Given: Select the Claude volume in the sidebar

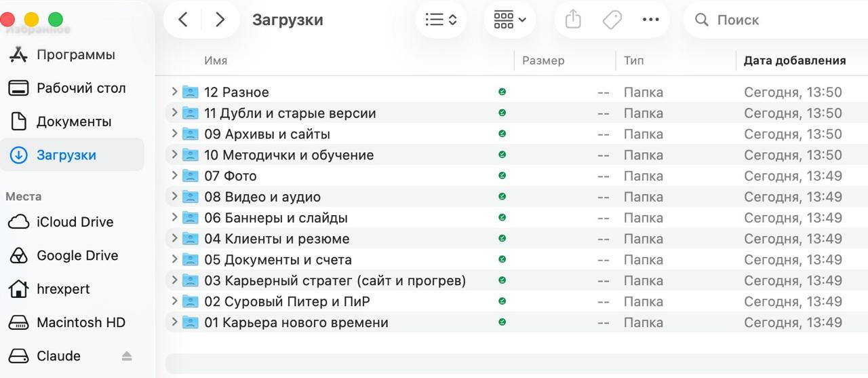Looking at the screenshot, I should (58, 356).
